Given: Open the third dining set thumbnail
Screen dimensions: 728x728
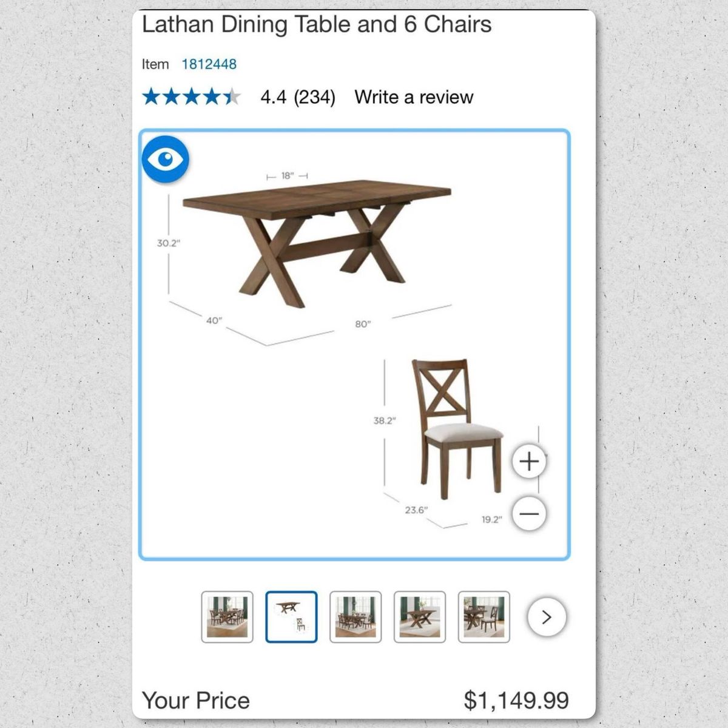Looking at the screenshot, I should coord(356,617).
